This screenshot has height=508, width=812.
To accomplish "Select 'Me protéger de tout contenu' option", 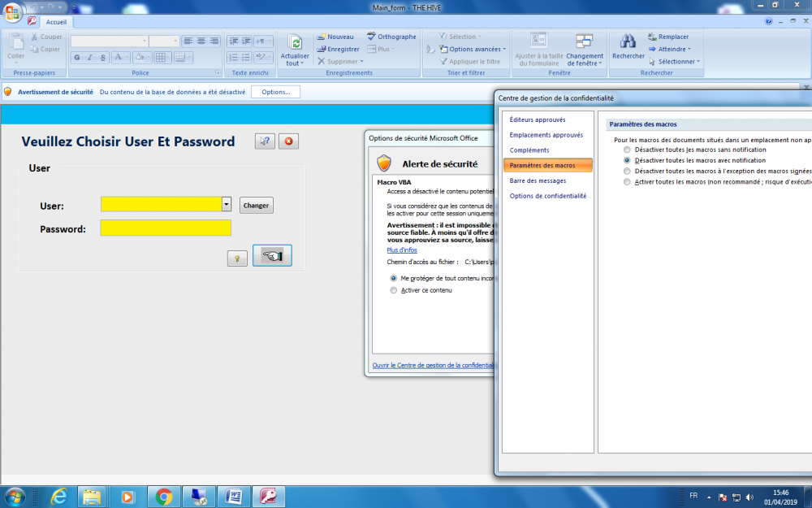I will pyautogui.click(x=394, y=278).
